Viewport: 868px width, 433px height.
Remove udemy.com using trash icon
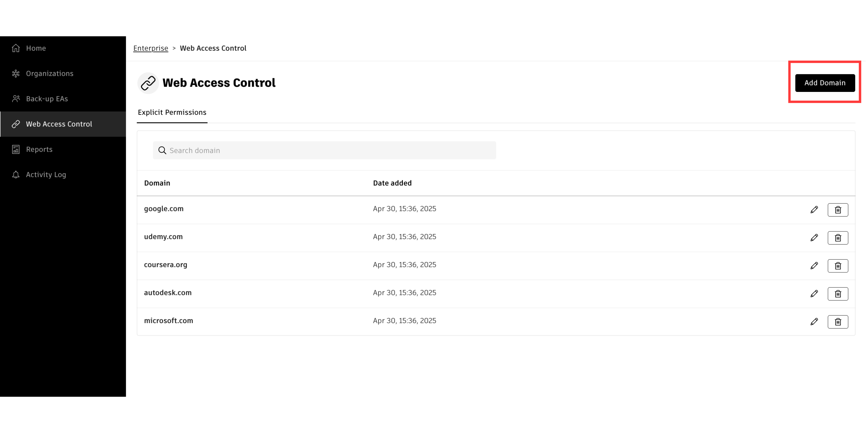(x=837, y=238)
